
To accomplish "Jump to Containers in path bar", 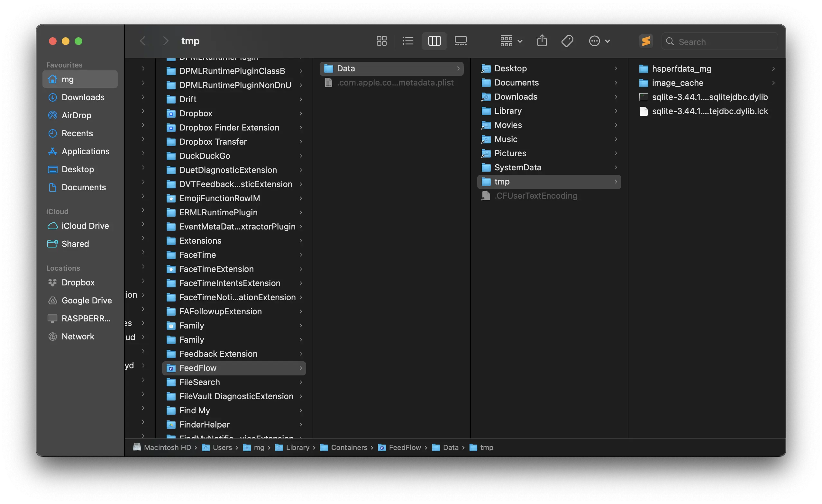I will (344, 448).
